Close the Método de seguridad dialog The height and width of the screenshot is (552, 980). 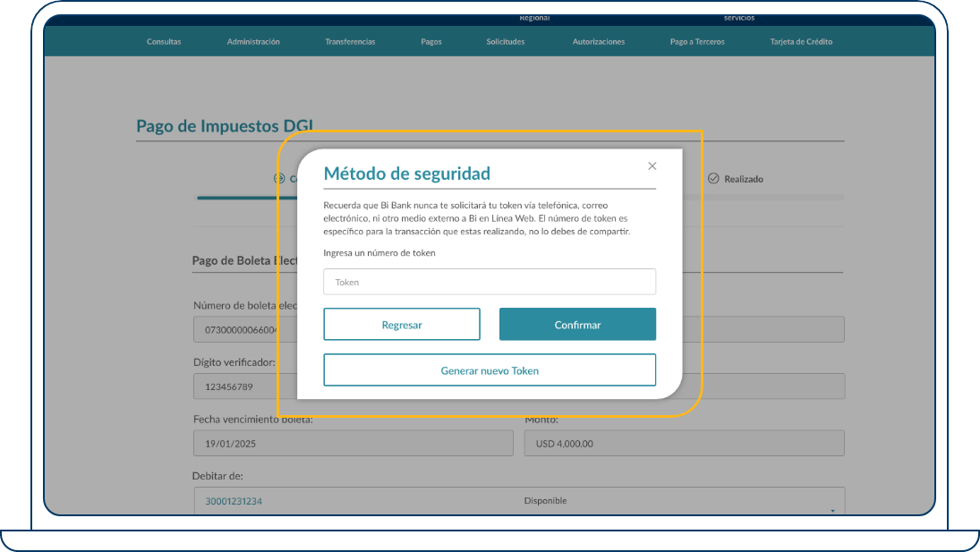pyautogui.click(x=652, y=166)
